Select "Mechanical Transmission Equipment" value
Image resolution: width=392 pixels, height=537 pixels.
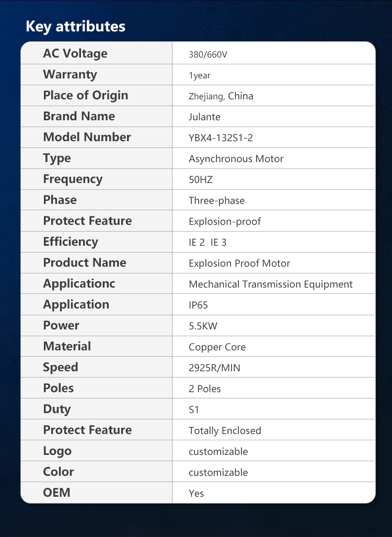point(270,284)
